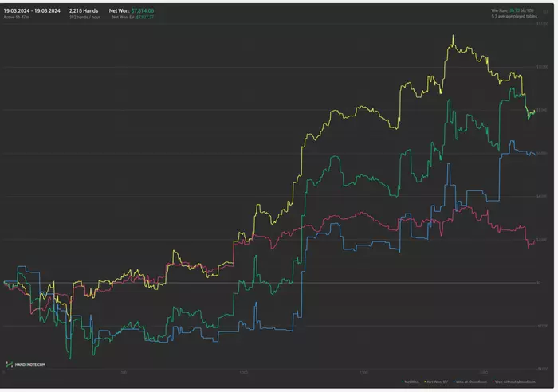The image size is (558, 392).
Task: Toggle the Net Won legend entry
Action: point(411,382)
